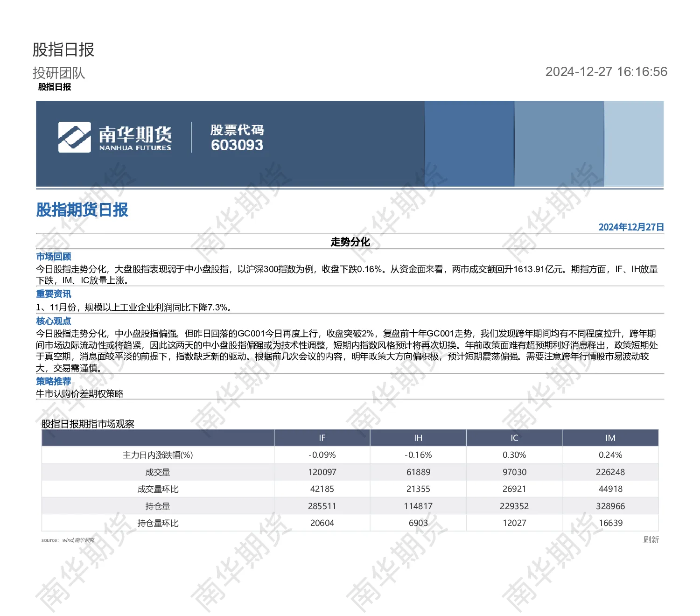Click the 牛市认购价差期权策略 text
700x616 pixels.
[80, 394]
